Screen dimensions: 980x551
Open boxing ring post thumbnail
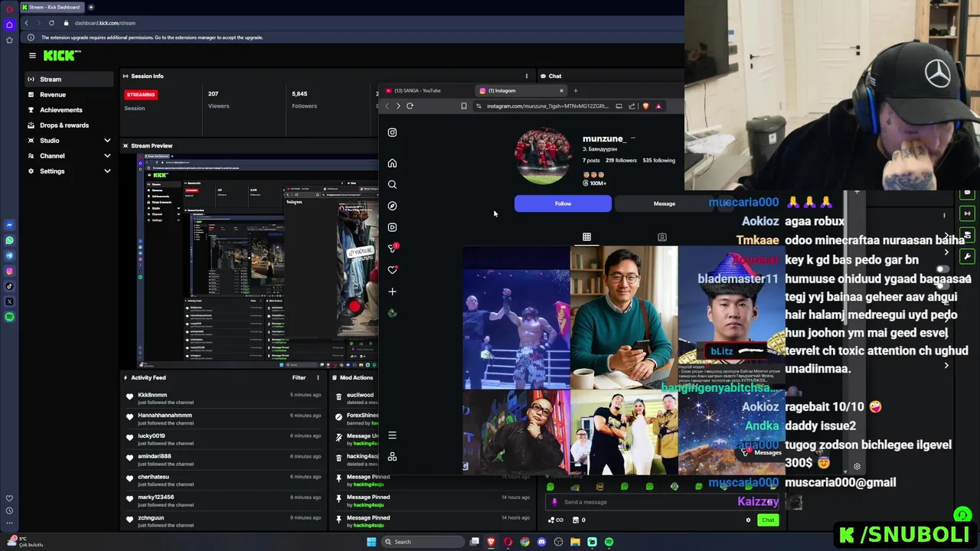[x=516, y=318]
